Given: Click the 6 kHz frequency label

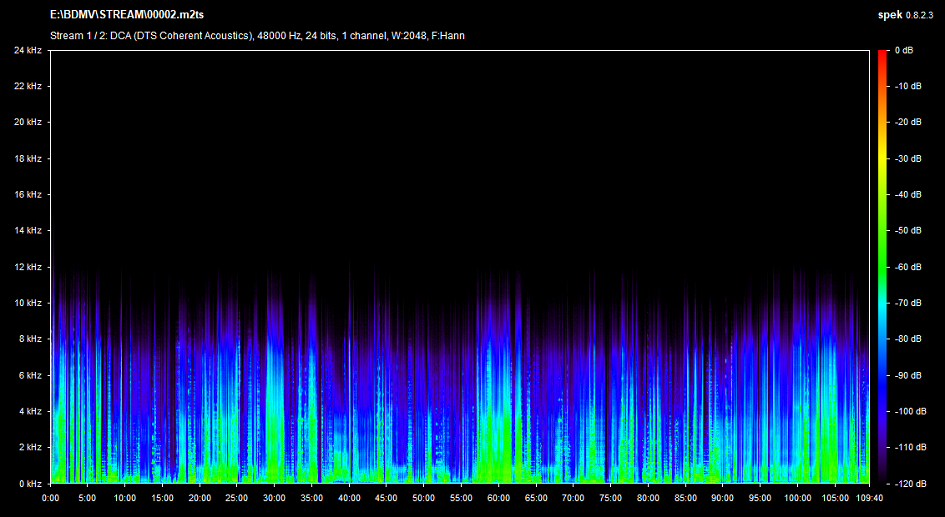Looking at the screenshot, I should click(30, 375).
